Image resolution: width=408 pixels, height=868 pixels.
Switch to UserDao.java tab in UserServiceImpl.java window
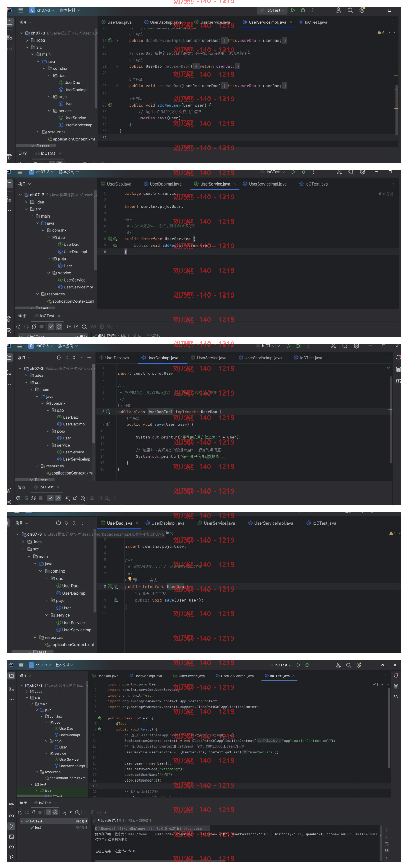[x=117, y=22]
